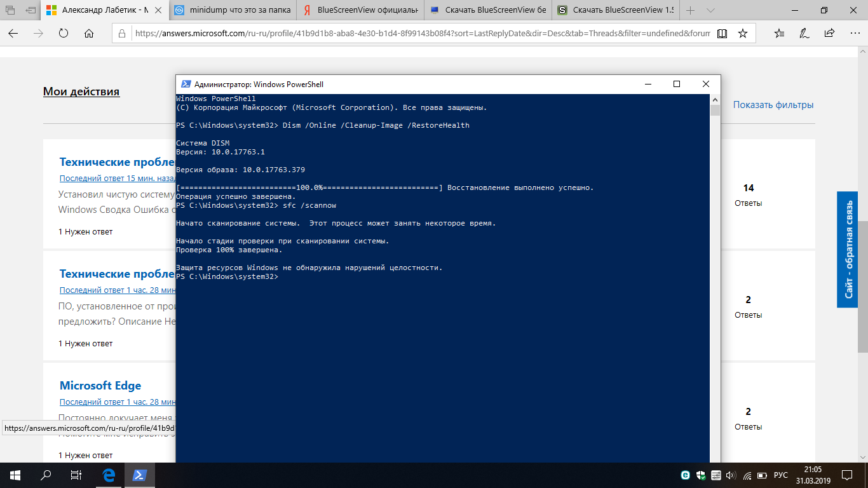The width and height of the screenshot is (868, 488).
Task: Open Скачать BlueScreenView 1.5 tab
Action: coord(614,10)
